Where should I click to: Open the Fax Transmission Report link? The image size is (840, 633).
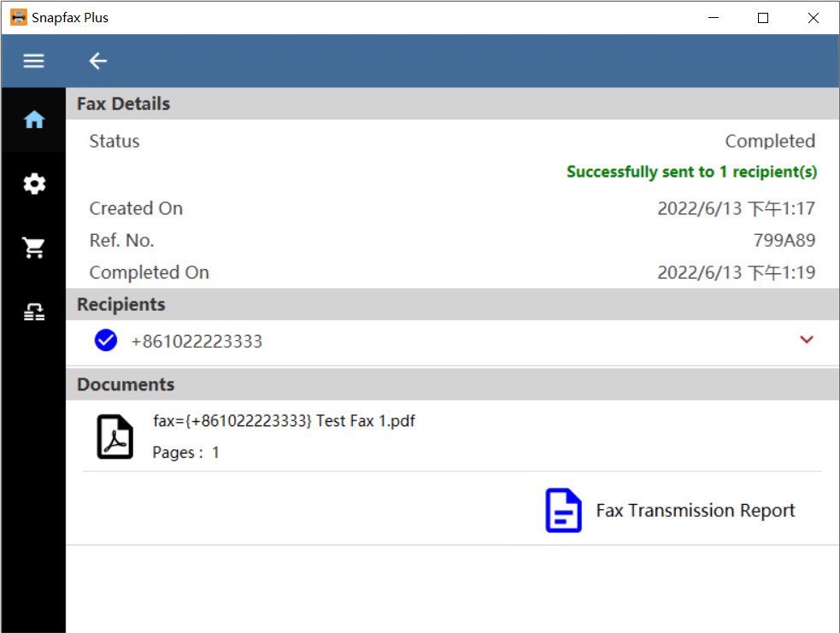pos(695,511)
